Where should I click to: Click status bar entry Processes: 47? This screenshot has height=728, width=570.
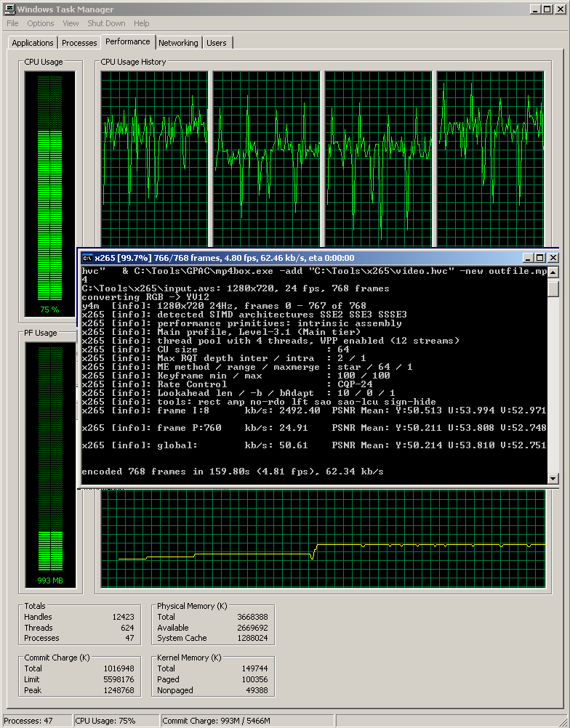pyautogui.click(x=28, y=721)
